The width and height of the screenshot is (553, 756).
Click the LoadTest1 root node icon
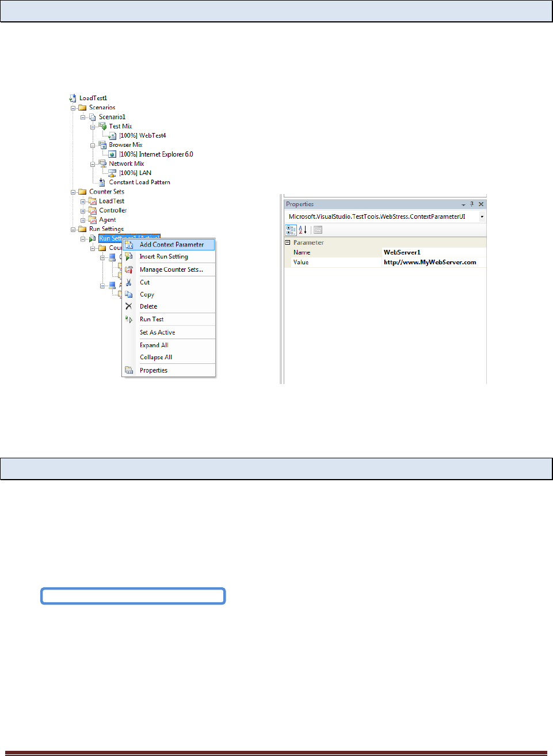coord(73,98)
